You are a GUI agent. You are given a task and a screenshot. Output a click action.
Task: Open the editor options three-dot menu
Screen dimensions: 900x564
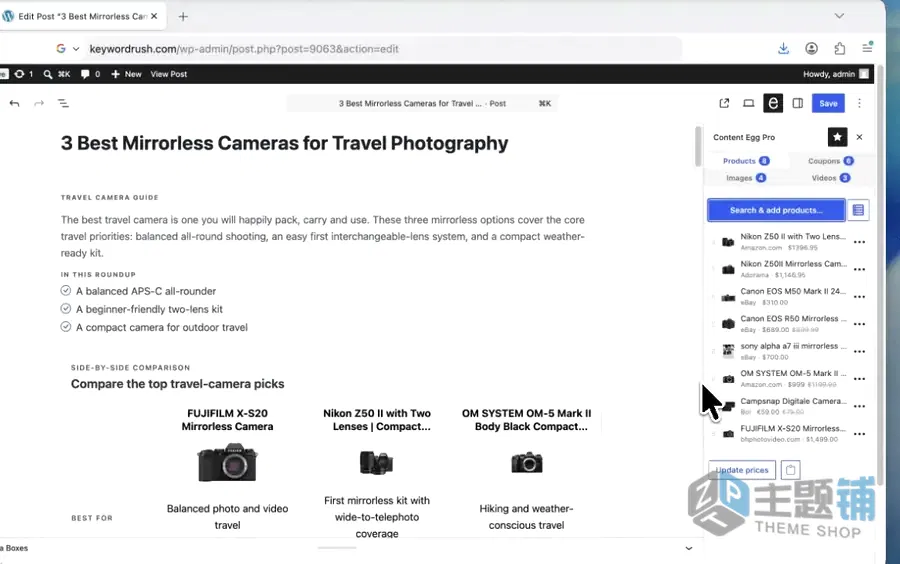[x=859, y=103]
